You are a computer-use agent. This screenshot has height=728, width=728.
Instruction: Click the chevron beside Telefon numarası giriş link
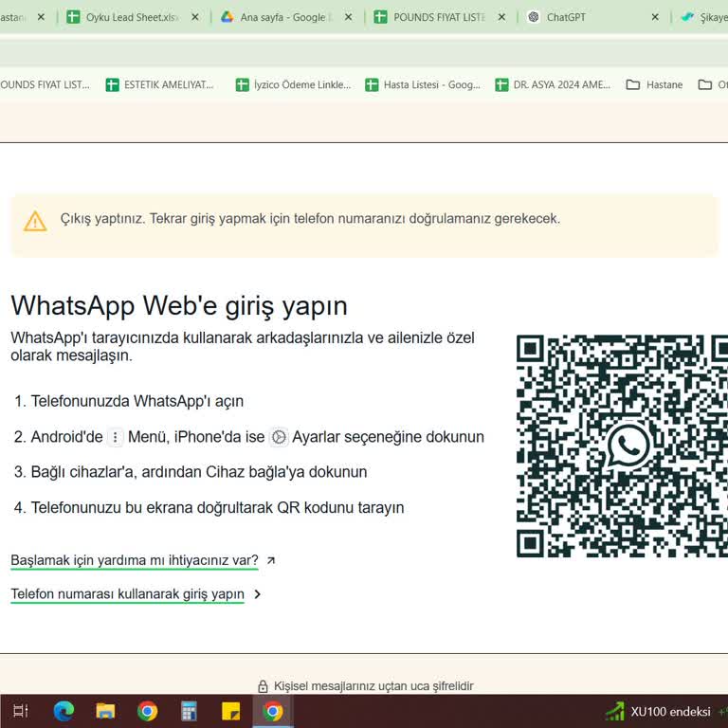(x=258, y=594)
